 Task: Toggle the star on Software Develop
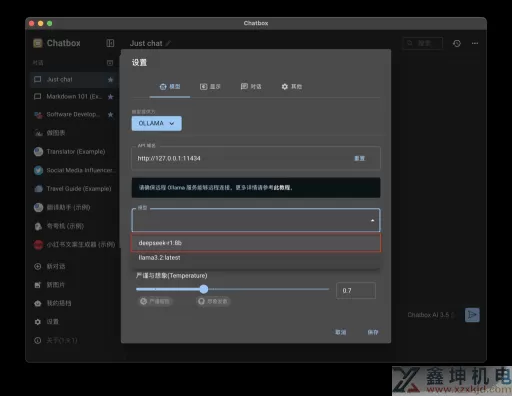[x=110, y=115]
